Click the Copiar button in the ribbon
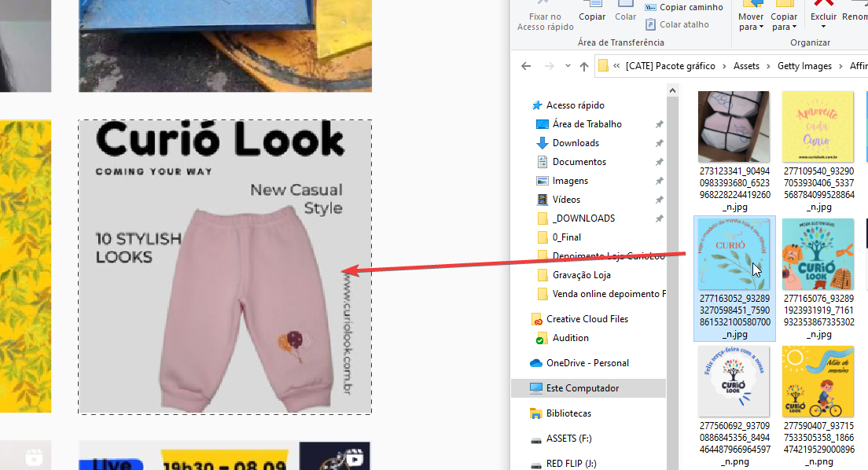This screenshot has width=868, height=470. click(592, 12)
